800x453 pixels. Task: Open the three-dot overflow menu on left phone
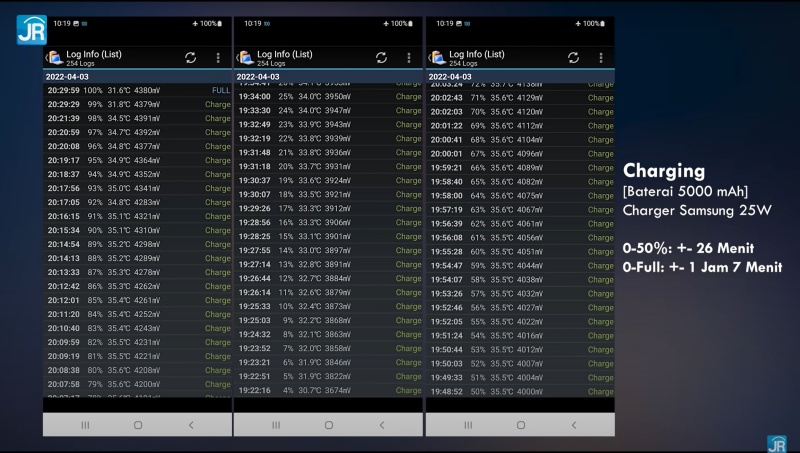[218, 58]
